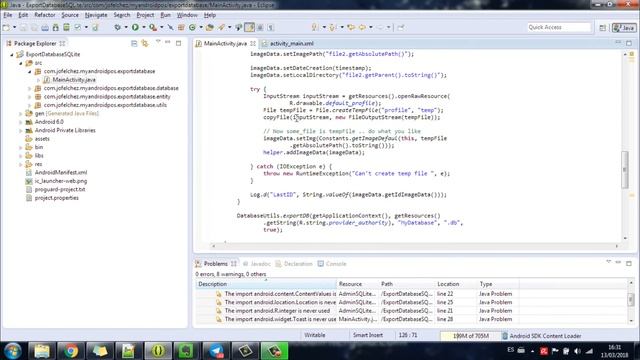The width and height of the screenshot is (640, 360).
Task: Toggle Mark Occurrences in toolbar
Action: point(249,27)
